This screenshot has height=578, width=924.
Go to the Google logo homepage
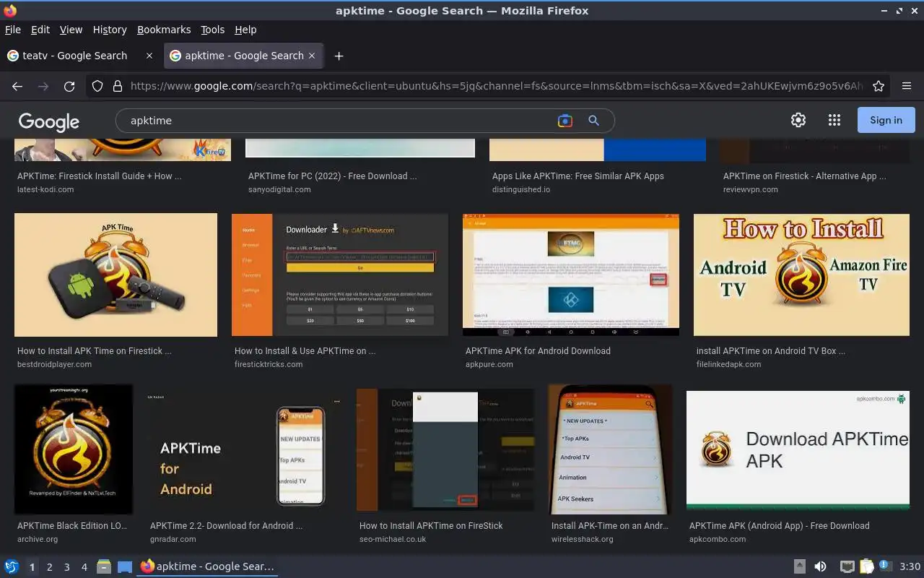(49, 121)
